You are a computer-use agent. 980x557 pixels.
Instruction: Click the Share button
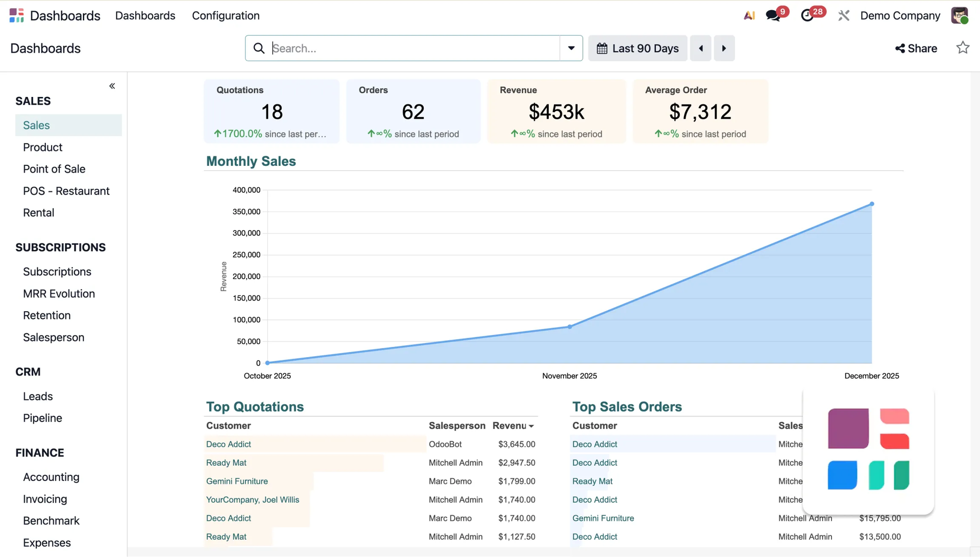[916, 48]
